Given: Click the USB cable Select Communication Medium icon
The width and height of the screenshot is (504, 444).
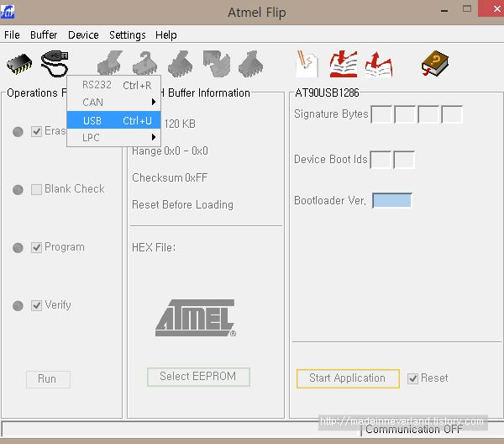Looking at the screenshot, I should 55,63.
